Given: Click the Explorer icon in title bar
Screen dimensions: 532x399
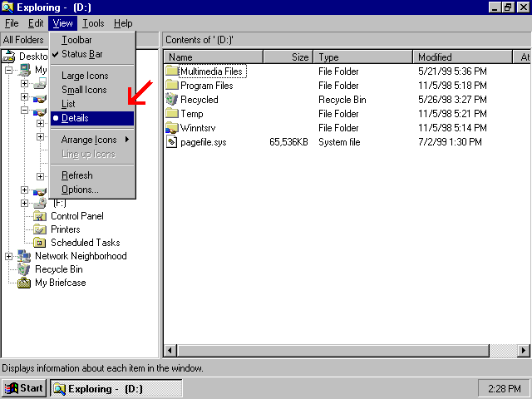Looking at the screenshot, I should coord(7,7).
